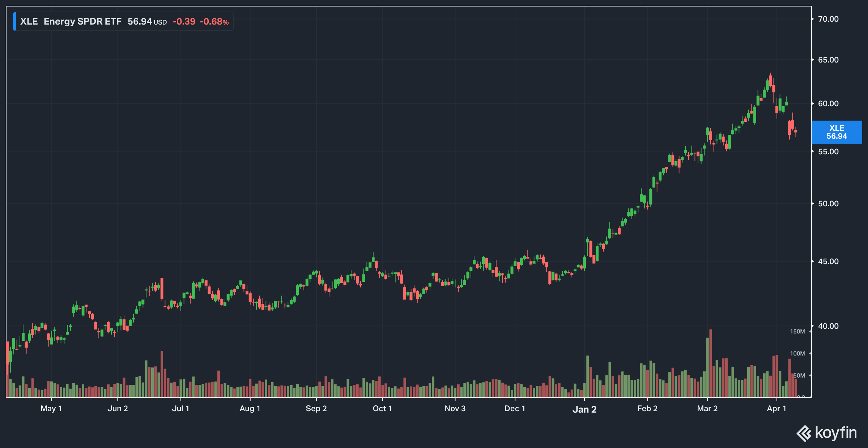868x448 pixels.
Task: Click the Apr 1 date label
Action: coord(776,409)
